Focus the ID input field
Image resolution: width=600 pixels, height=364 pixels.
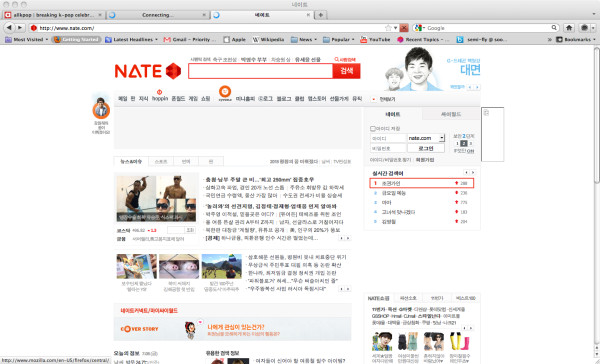click(388, 138)
